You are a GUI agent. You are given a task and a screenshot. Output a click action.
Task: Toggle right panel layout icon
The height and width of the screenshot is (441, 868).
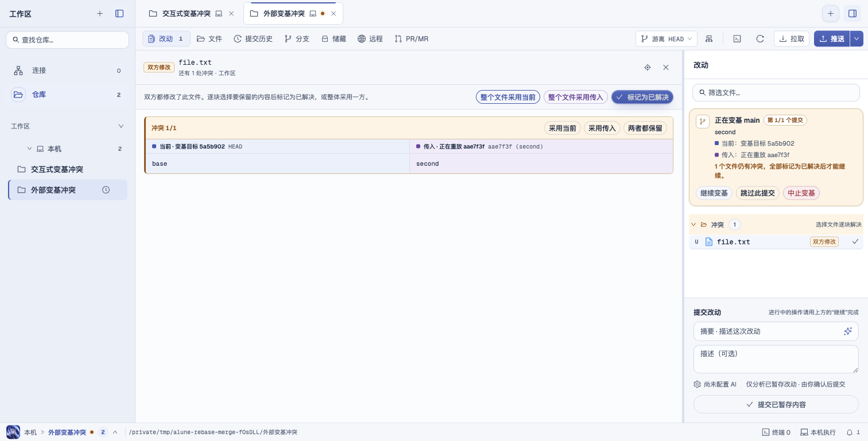852,13
